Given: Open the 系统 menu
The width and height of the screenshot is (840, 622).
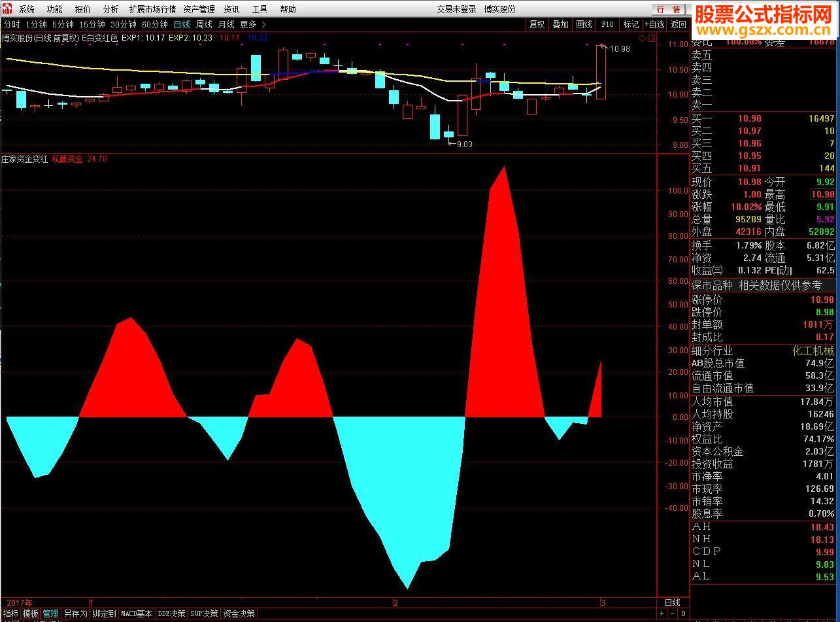Looking at the screenshot, I should tap(27, 9).
